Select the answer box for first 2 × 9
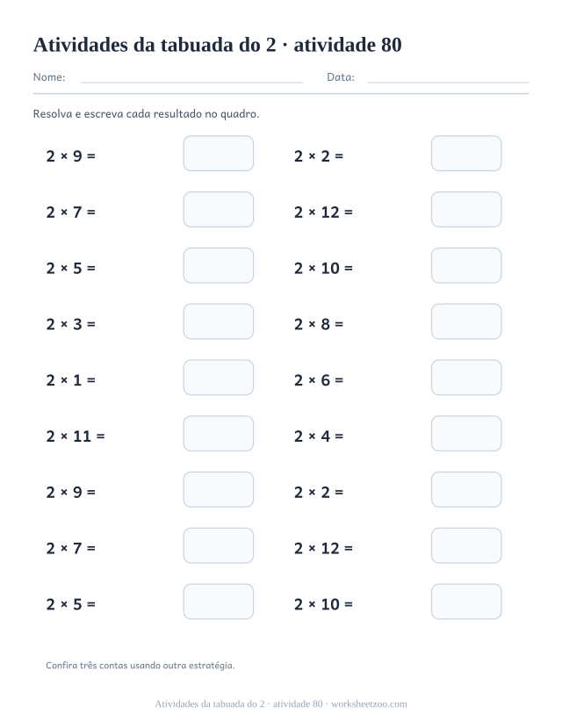Image resolution: width=562 pixels, height=728 pixels. click(x=219, y=154)
